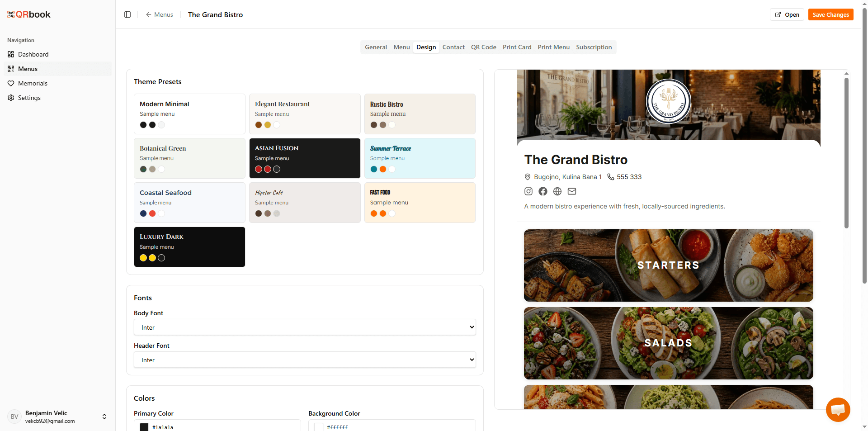Open the Header Font dropdown
This screenshot has height=431, width=868.
[305, 360]
